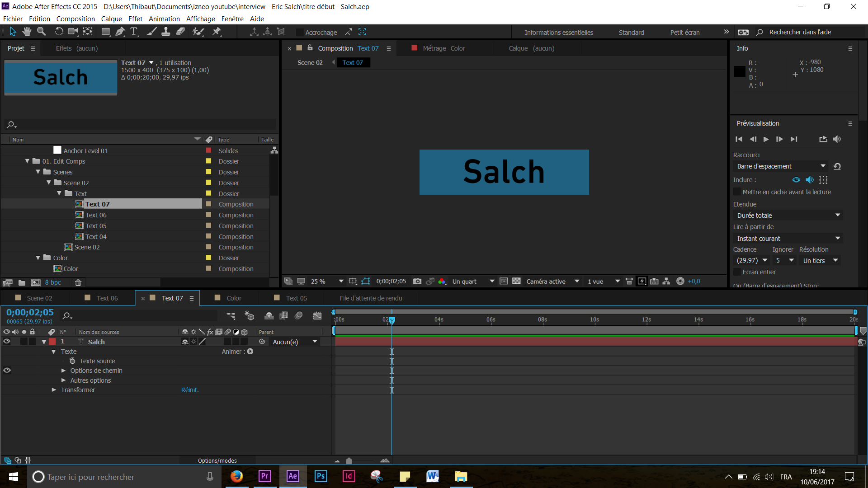The image size is (868, 488).
Task: Toggle motion blur enable icon in timeline
Action: tap(299, 316)
